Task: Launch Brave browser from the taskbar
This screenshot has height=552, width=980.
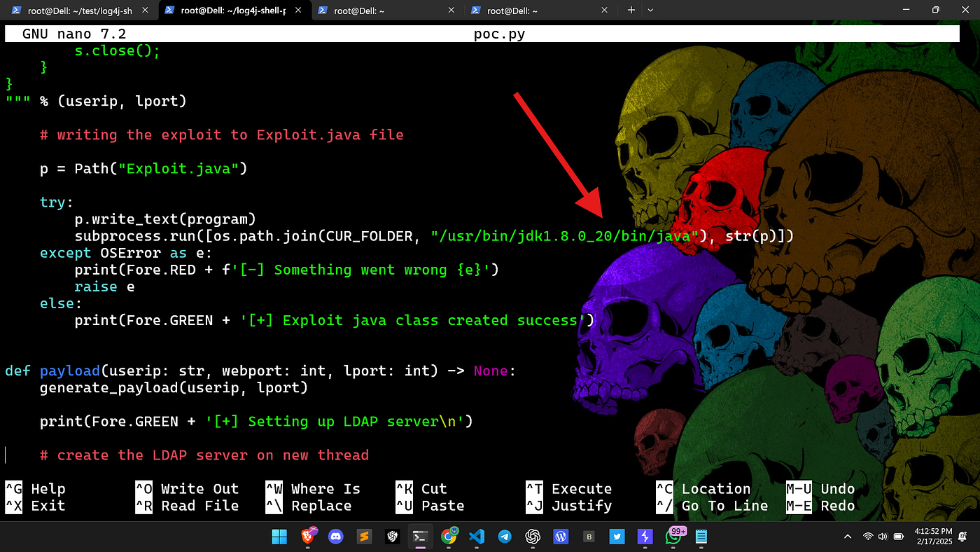Action: pyautogui.click(x=307, y=537)
